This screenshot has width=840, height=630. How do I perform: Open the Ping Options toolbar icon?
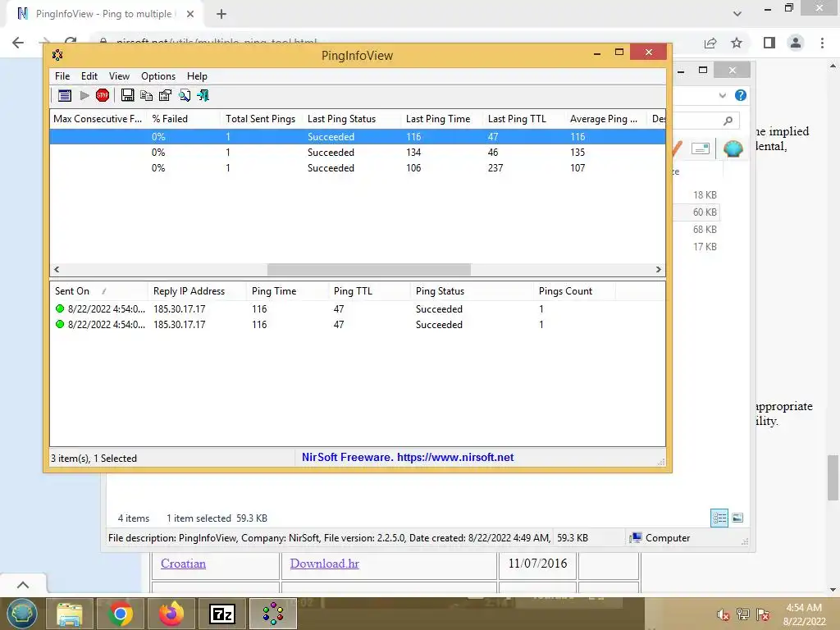[65, 95]
